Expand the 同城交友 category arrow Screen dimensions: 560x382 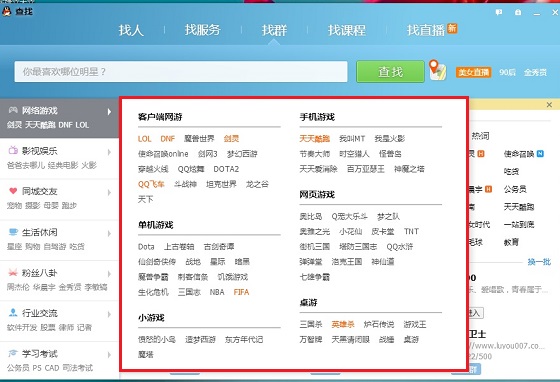point(109,192)
